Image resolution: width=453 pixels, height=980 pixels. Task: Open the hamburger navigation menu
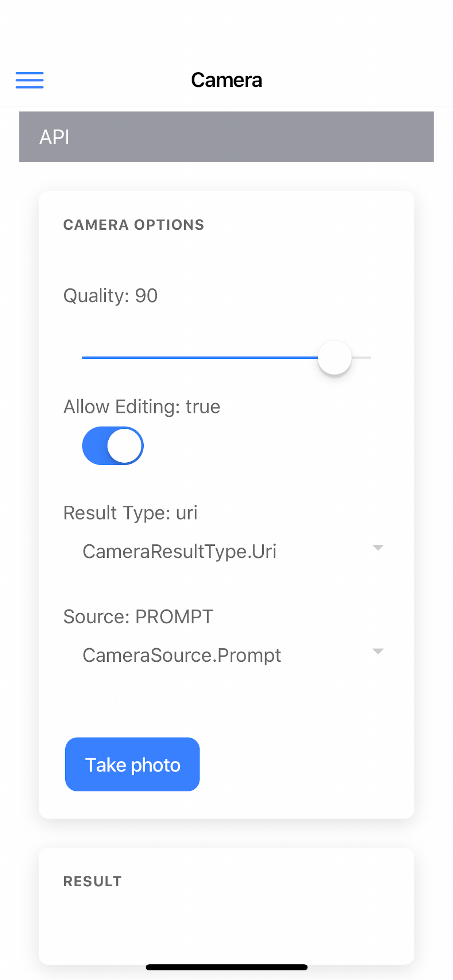tap(30, 81)
